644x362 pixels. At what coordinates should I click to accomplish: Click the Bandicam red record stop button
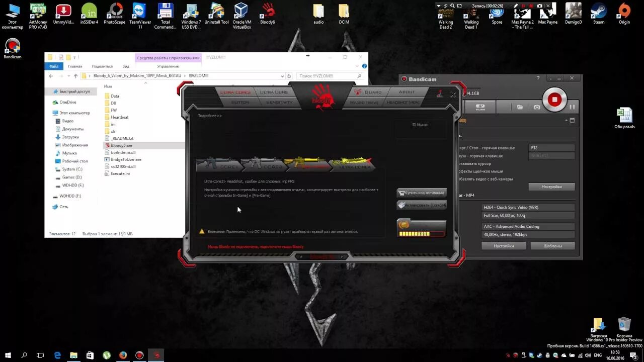[x=554, y=100]
